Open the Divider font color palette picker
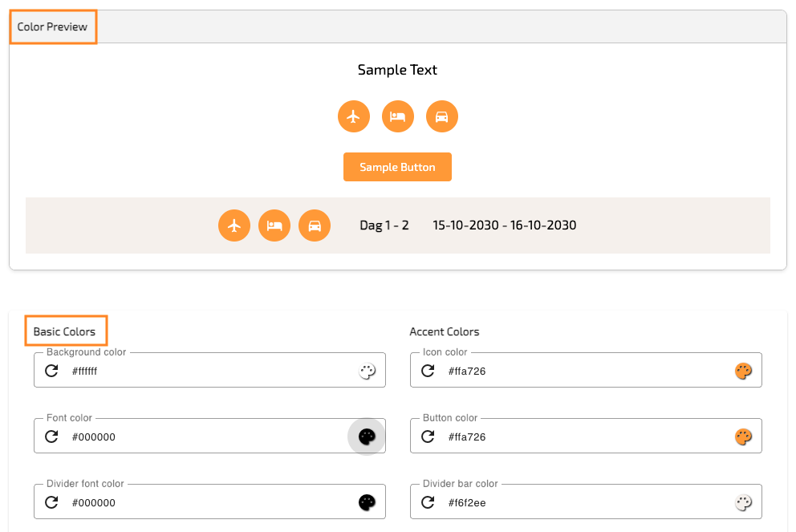This screenshot has width=796, height=532. pyautogui.click(x=367, y=502)
